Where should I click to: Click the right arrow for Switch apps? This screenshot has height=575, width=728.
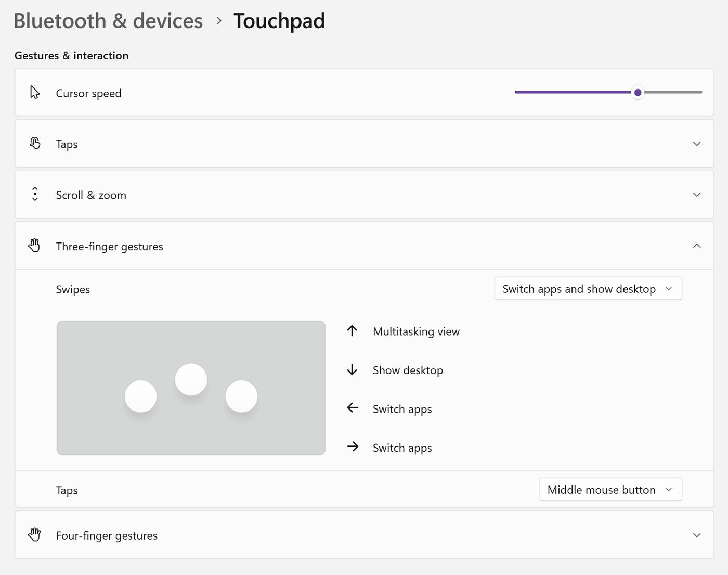(353, 447)
